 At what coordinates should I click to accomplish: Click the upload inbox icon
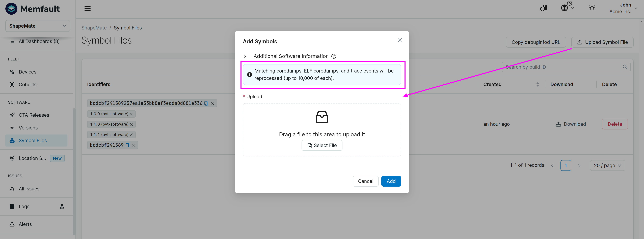(x=322, y=117)
